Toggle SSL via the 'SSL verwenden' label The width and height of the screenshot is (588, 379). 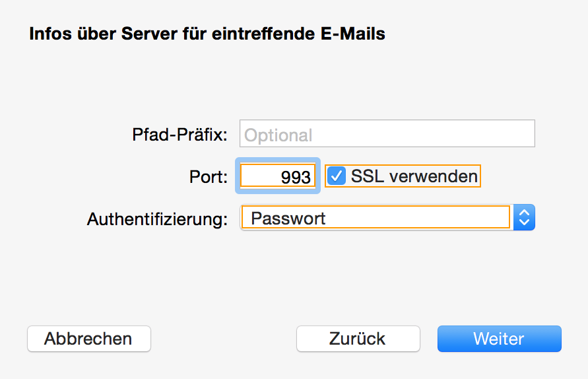coord(414,176)
